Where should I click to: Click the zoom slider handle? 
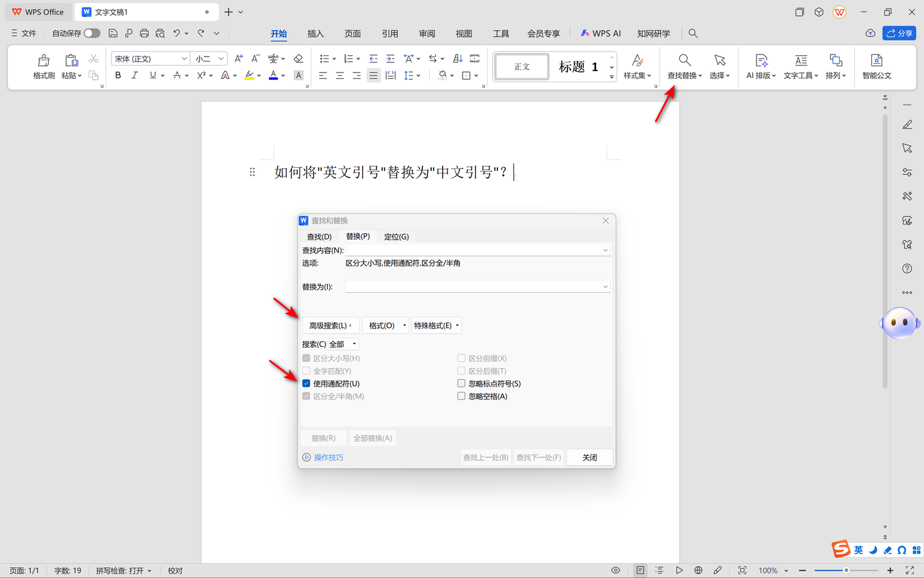(x=846, y=570)
